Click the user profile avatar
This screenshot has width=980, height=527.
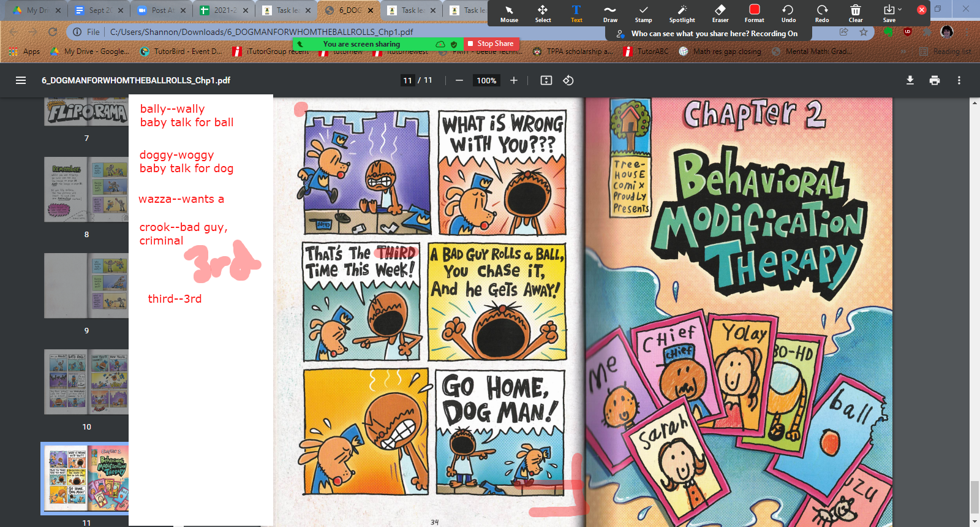[x=947, y=32]
